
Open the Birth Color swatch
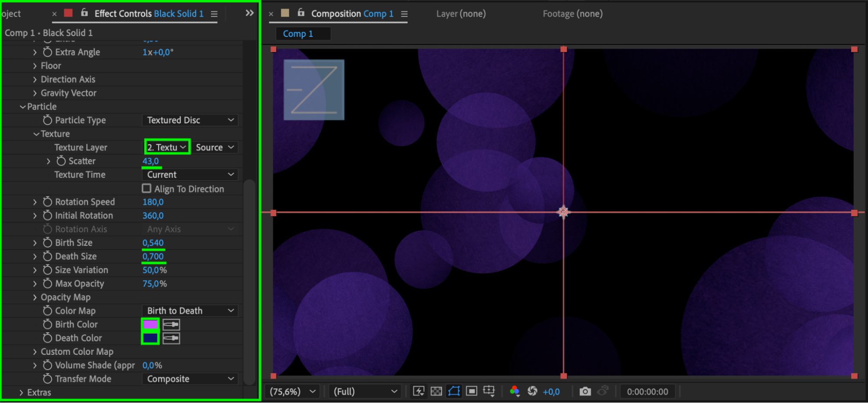pyautogui.click(x=150, y=324)
